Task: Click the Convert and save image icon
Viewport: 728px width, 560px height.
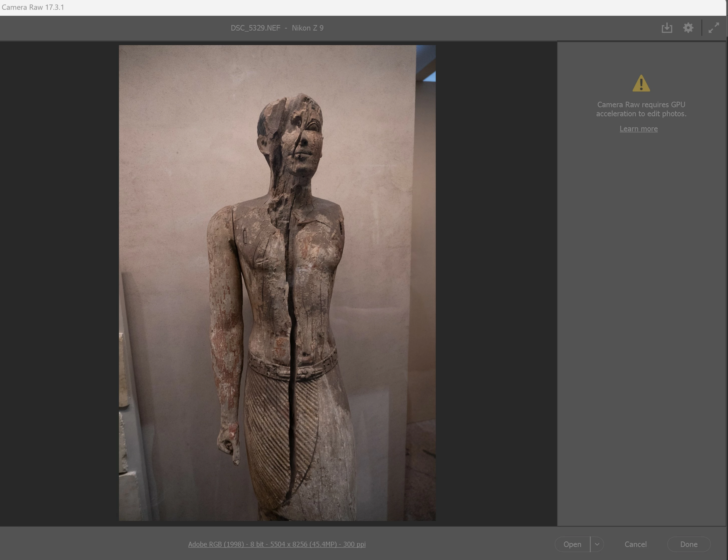Action: click(667, 28)
